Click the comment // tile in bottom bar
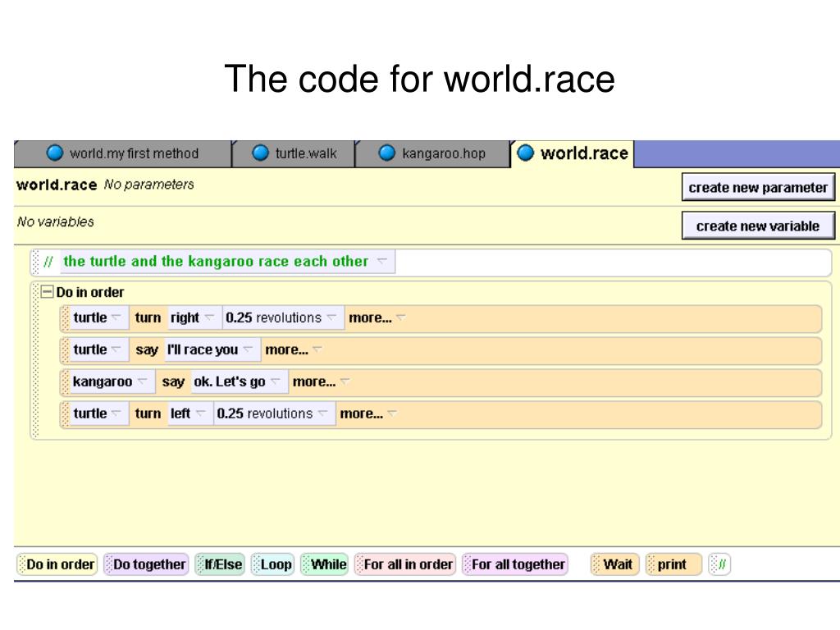 719,564
